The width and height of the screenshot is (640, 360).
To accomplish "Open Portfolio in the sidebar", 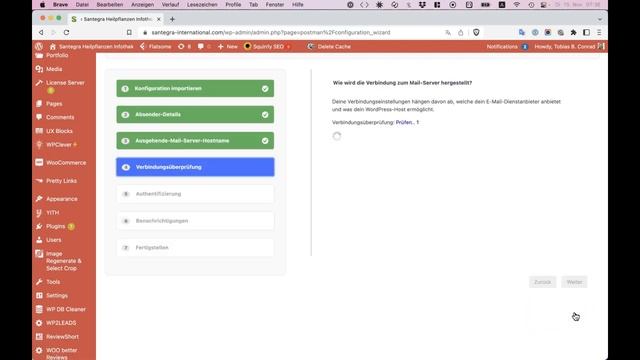I will click(x=57, y=55).
